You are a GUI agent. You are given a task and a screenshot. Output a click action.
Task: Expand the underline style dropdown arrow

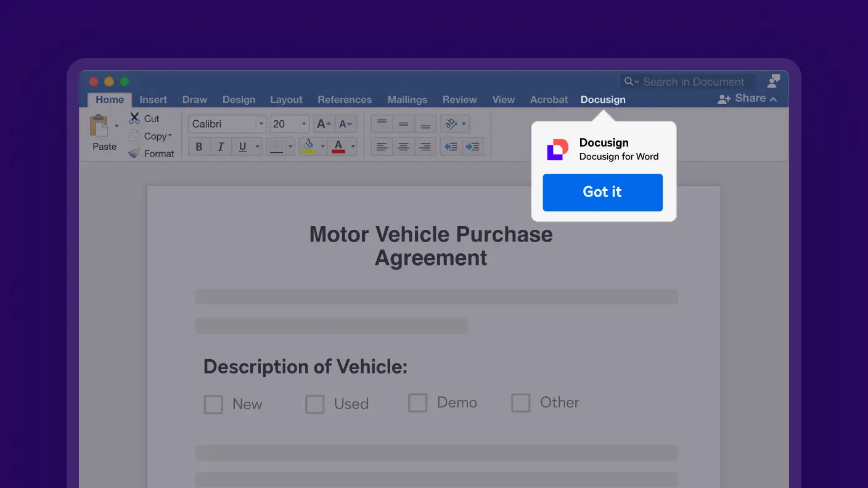point(257,147)
